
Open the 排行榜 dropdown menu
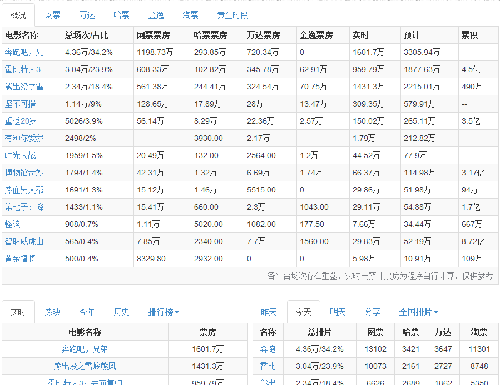tap(163, 312)
